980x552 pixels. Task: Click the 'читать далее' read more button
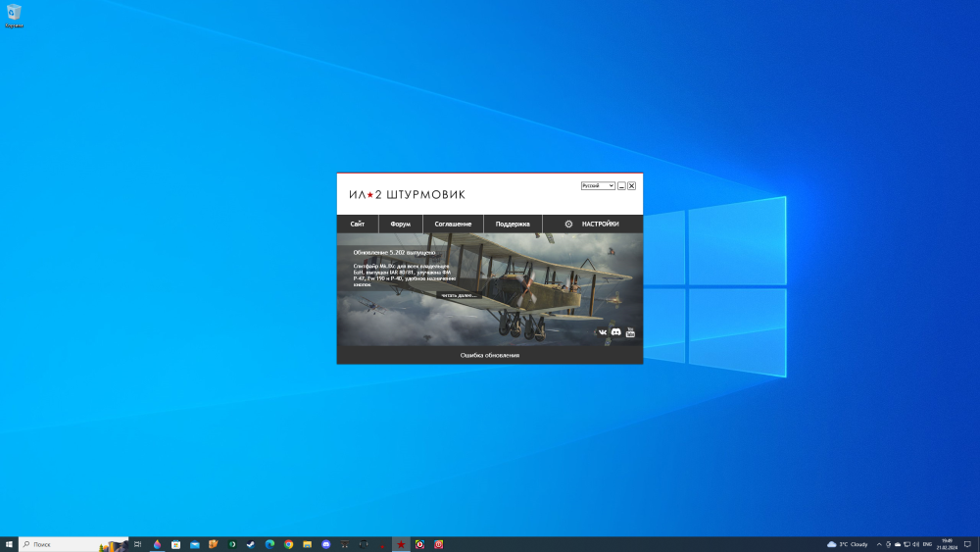point(458,294)
